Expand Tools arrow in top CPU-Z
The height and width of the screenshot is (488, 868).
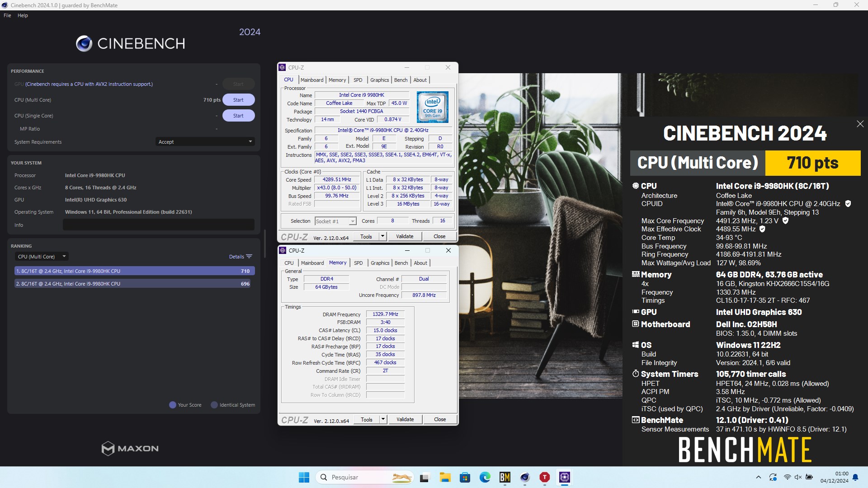(382, 236)
